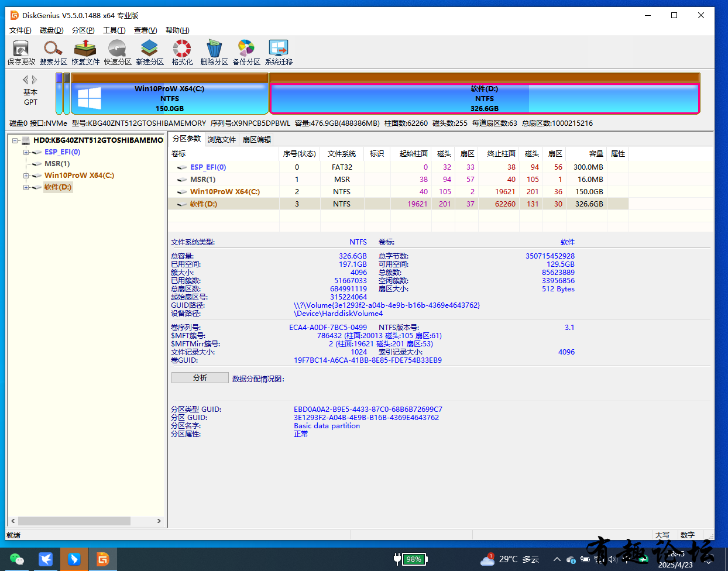
Task: Click the 卷标 column header
Action: pyautogui.click(x=224, y=154)
